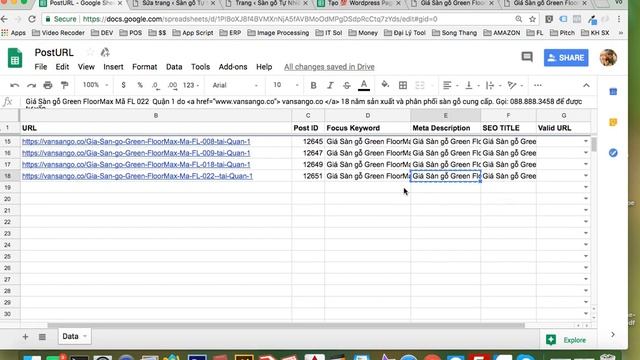Open text wrapping options

[493, 85]
